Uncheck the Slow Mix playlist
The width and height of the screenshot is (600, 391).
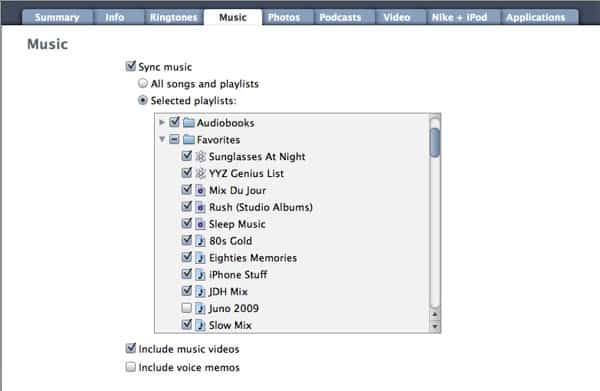[187, 324]
